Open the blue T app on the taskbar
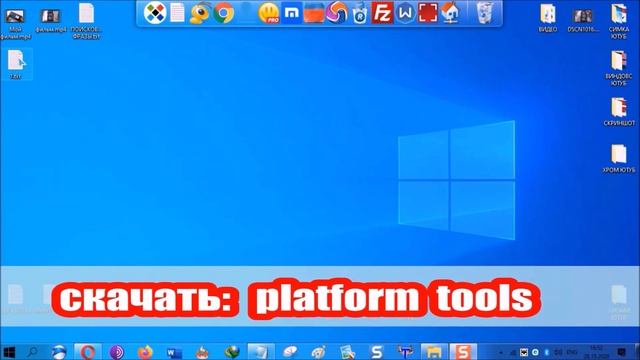This screenshot has height=360, width=640. [405, 352]
